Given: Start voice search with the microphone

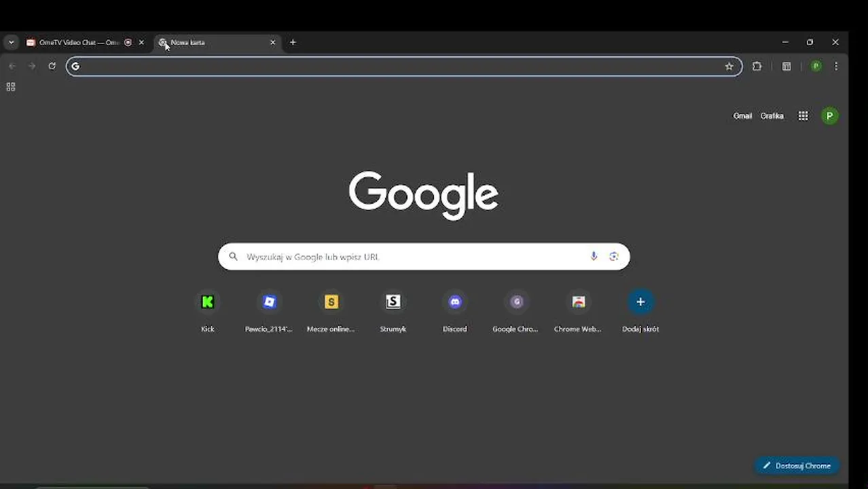Looking at the screenshot, I should tap(594, 256).
